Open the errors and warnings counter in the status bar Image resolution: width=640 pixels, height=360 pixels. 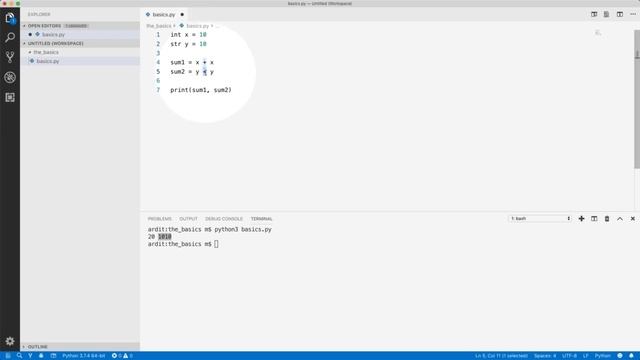coord(122,356)
